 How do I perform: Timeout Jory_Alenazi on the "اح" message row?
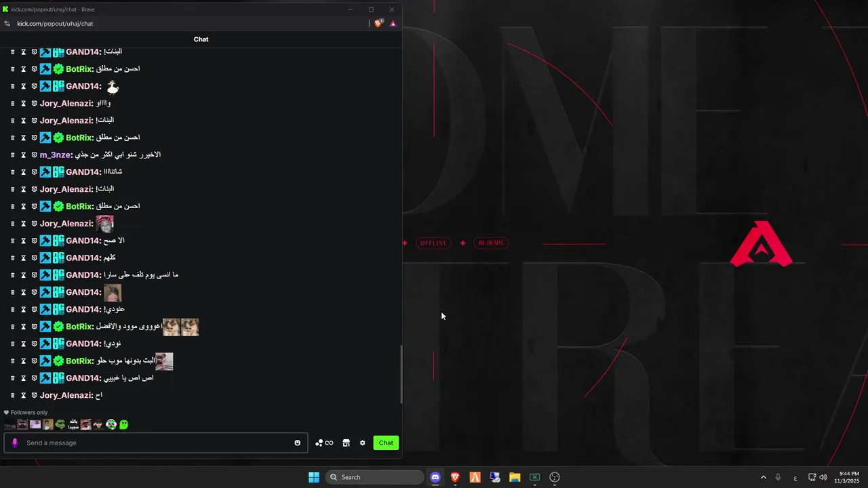(x=23, y=395)
